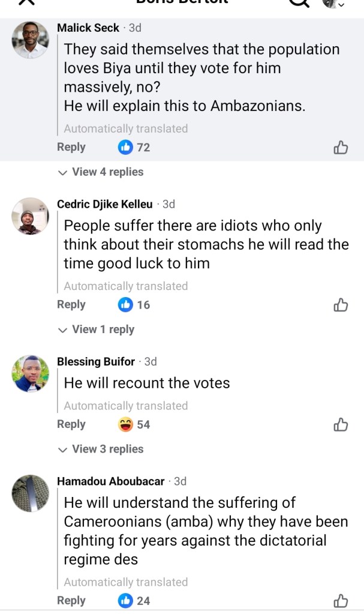Tap Automatically translated under 'He will recount the votes'
This screenshot has width=364, height=614.
[x=126, y=406]
